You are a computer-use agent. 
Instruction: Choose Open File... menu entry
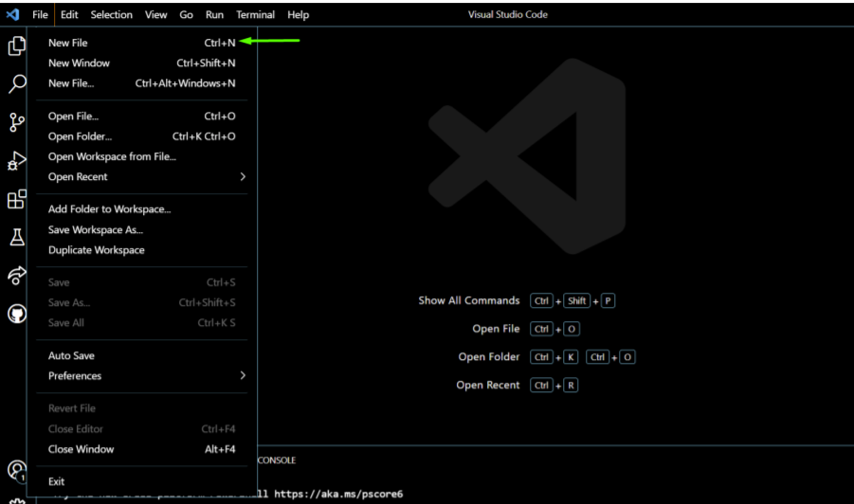pos(141,116)
